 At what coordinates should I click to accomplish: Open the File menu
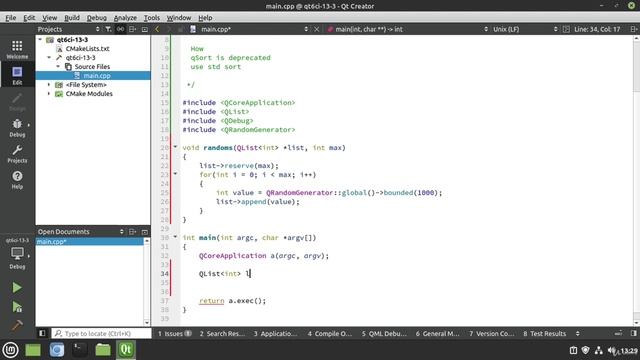pos(11,18)
